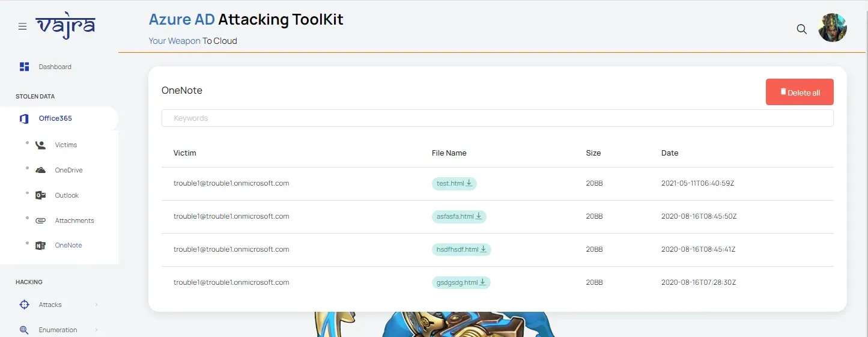Click the OneDrive cloud icon

40,170
